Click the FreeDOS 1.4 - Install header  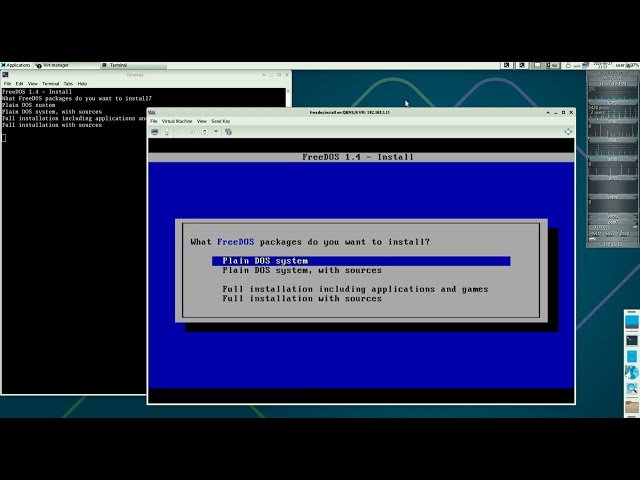click(x=358, y=157)
